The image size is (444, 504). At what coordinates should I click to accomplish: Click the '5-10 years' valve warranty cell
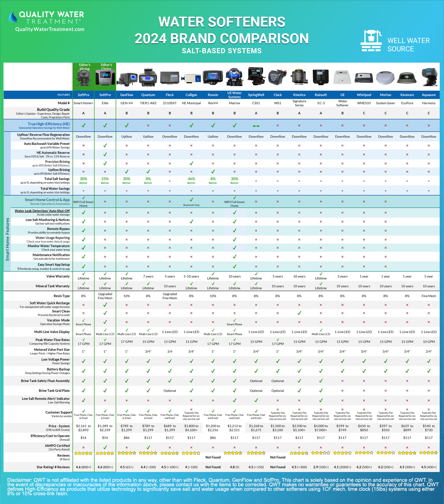tap(191, 276)
